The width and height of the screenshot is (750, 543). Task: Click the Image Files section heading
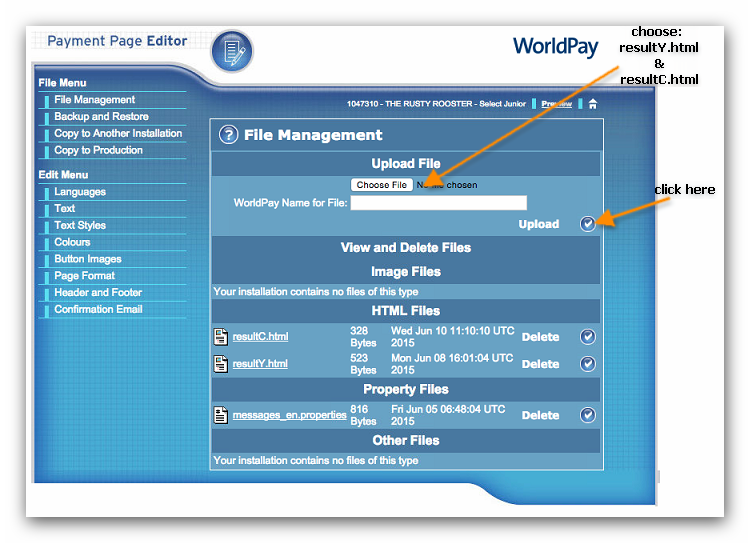[406, 272]
